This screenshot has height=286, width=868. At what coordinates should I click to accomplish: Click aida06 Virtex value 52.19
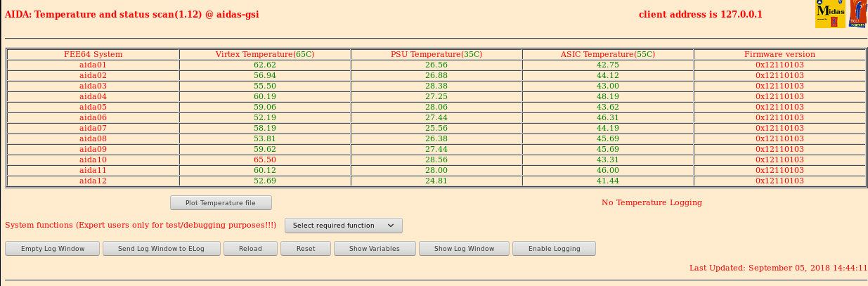(x=265, y=117)
